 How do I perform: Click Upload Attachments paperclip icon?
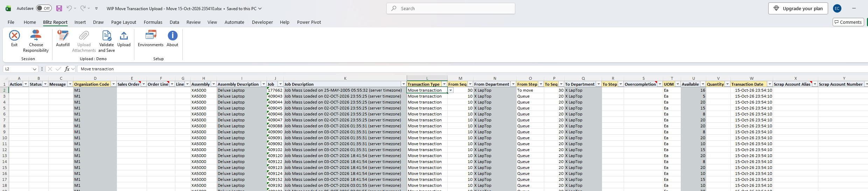(x=84, y=35)
